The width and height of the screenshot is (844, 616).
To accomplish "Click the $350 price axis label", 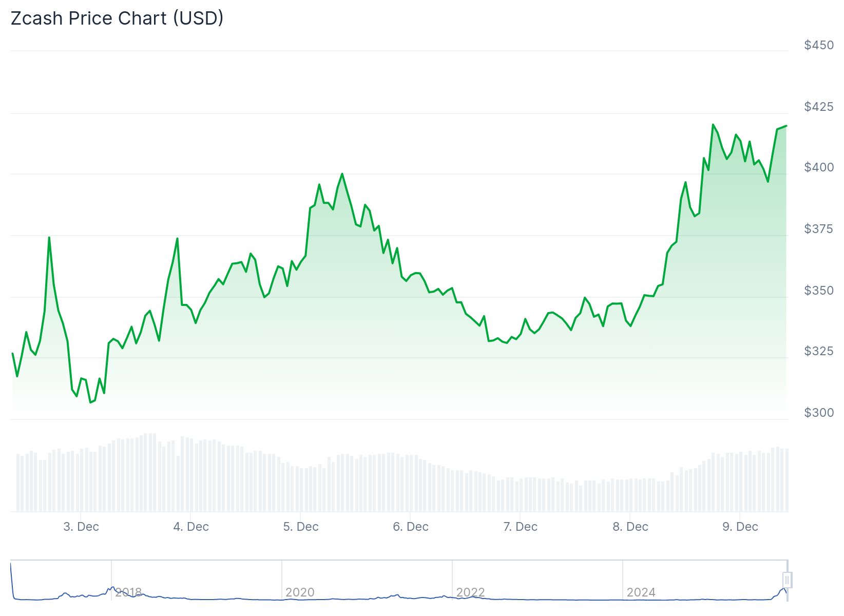I will pos(819,291).
